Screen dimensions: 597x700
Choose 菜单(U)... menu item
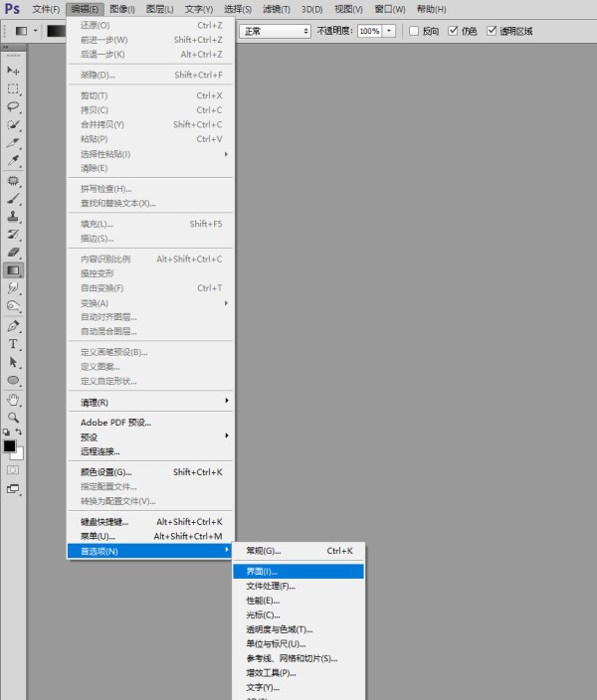tap(151, 536)
